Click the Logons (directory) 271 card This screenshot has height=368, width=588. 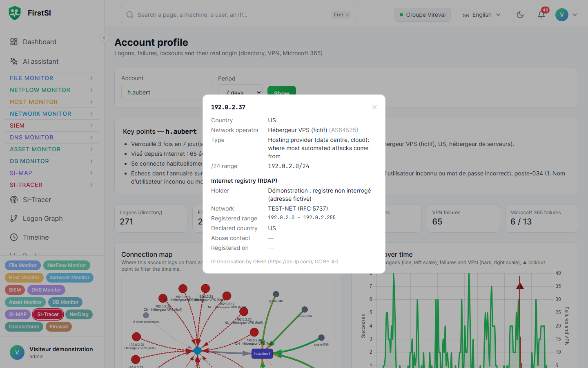click(151, 218)
